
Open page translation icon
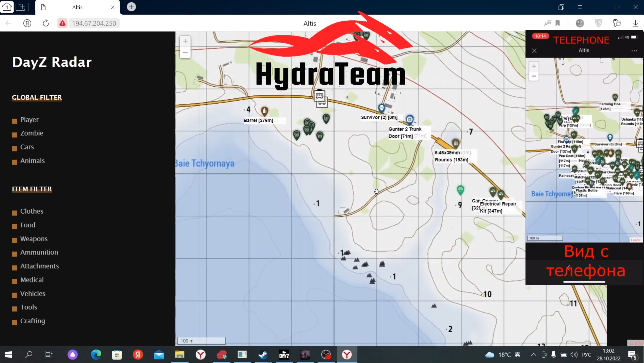pyautogui.click(x=547, y=23)
